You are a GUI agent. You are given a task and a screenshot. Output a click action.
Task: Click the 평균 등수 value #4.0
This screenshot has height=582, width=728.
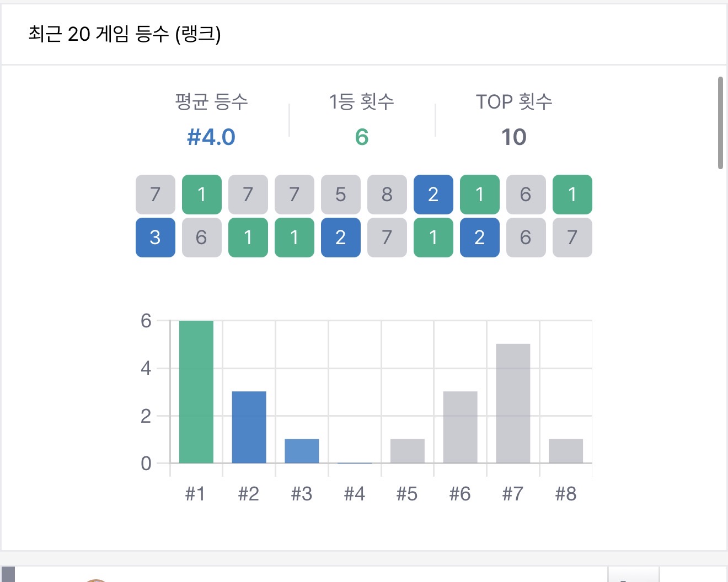tap(211, 137)
